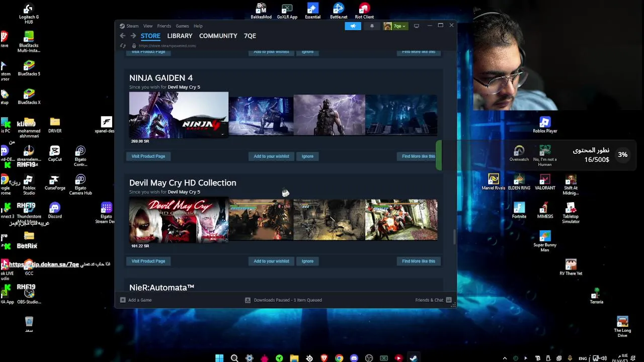Click Steam icon in the taskbar
Viewport: 644px width, 362px height.
pyautogui.click(x=413, y=358)
